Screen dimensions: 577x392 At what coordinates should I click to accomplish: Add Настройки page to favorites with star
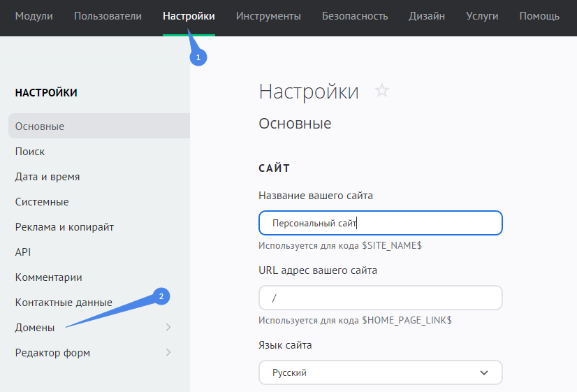click(381, 91)
